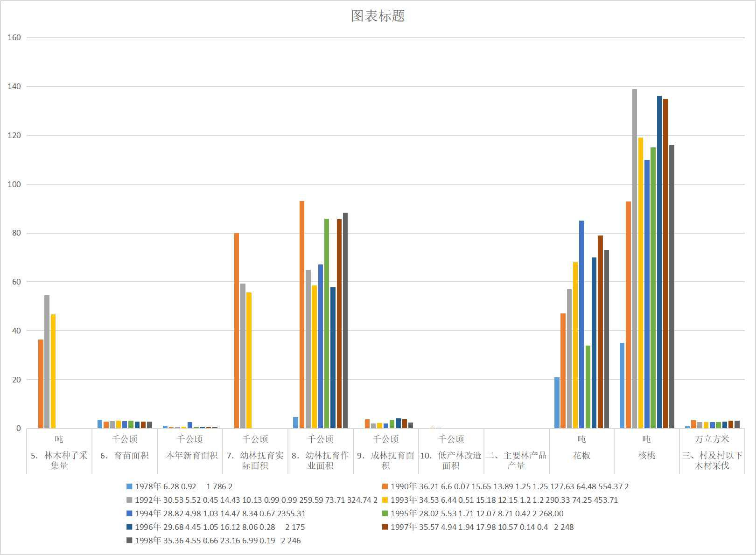Image resolution: width=756 pixels, height=555 pixels.
Task: Select the category label 10. 低产林改造面积
Action: [x=451, y=460]
